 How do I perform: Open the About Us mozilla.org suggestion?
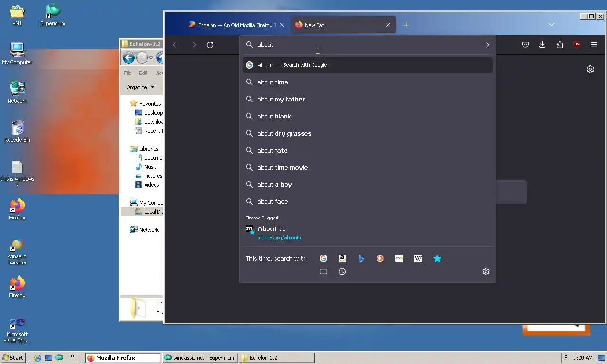tap(368, 233)
